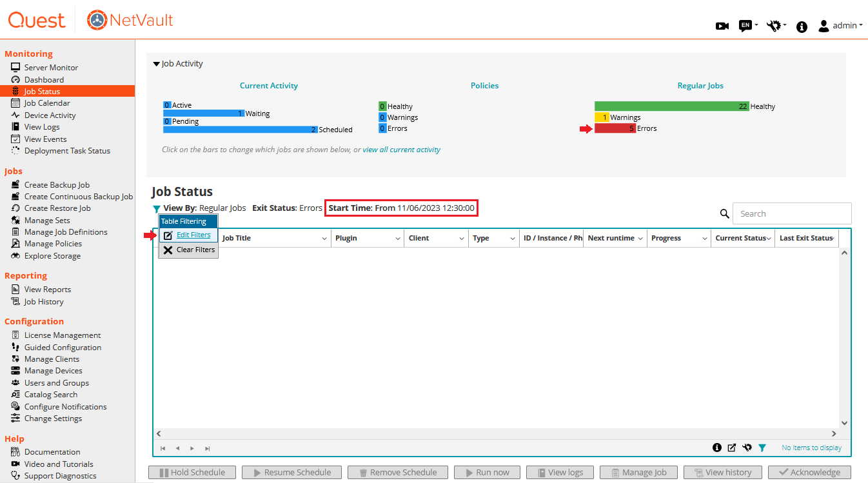Focus the Search input field

click(x=792, y=213)
